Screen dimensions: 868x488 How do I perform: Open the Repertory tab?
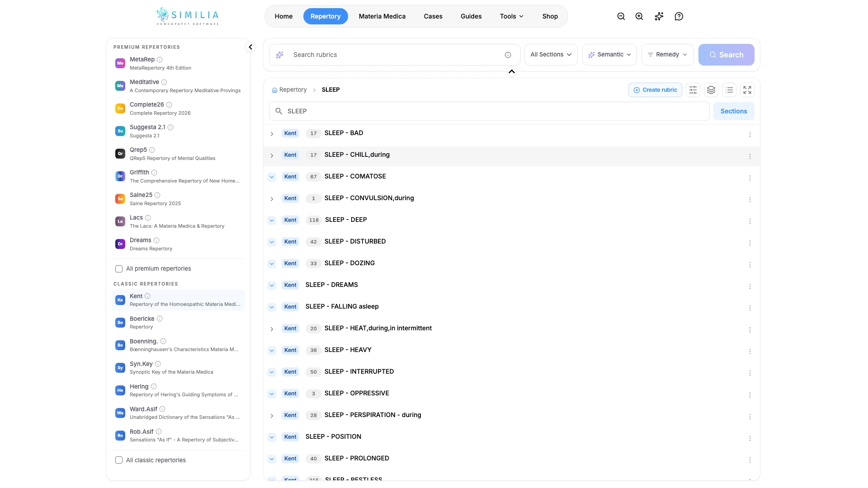pyautogui.click(x=325, y=16)
